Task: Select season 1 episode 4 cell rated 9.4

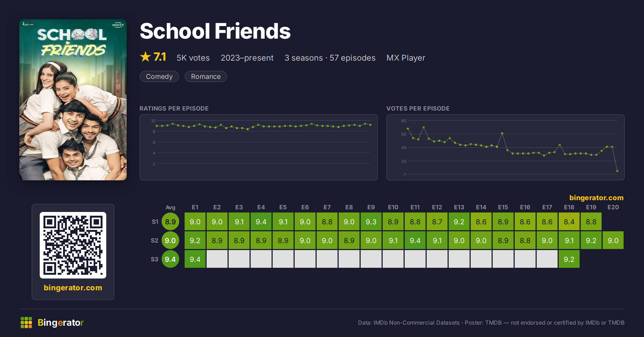Action: point(261,222)
